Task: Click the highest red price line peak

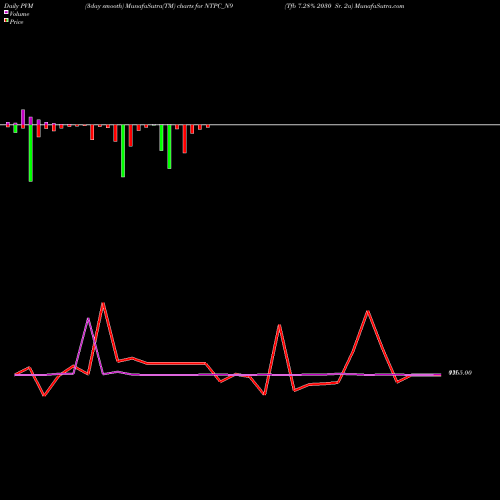Action: (x=103, y=303)
